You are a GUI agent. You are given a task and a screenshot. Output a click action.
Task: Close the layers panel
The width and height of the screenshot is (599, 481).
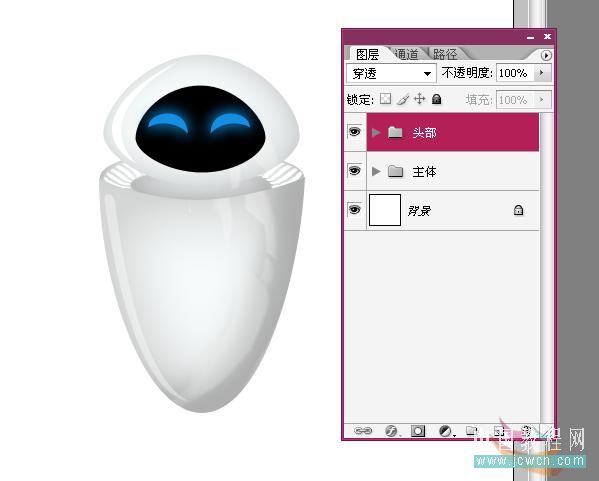pos(547,37)
